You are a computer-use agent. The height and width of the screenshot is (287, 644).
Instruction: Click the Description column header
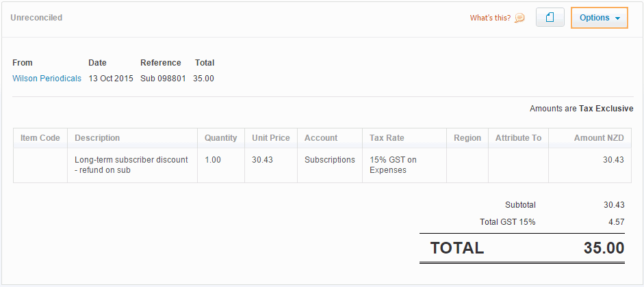click(x=97, y=138)
